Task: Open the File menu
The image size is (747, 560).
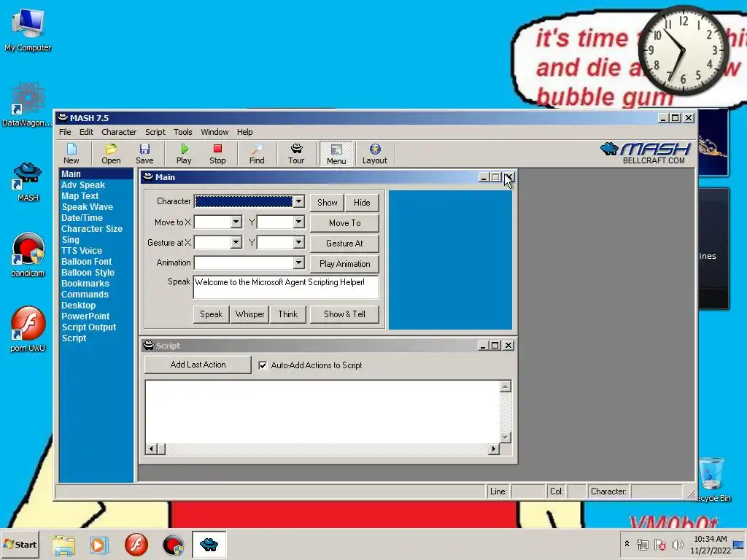Action: tap(65, 132)
